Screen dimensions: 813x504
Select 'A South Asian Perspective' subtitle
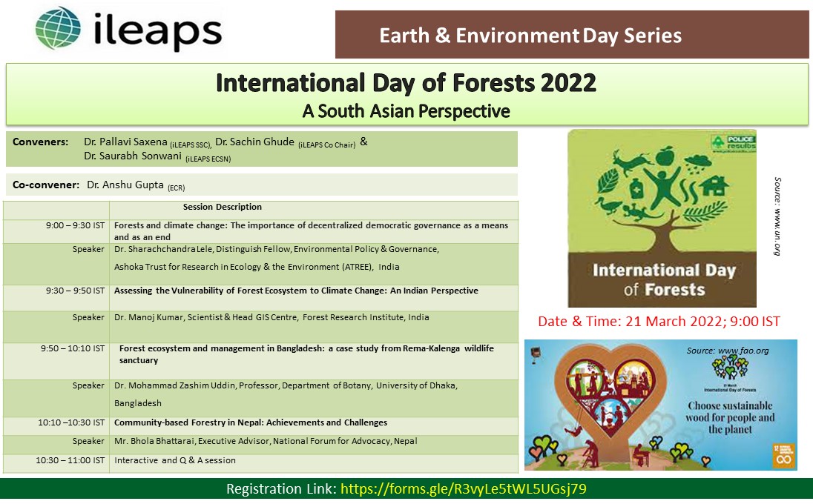(406, 111)
